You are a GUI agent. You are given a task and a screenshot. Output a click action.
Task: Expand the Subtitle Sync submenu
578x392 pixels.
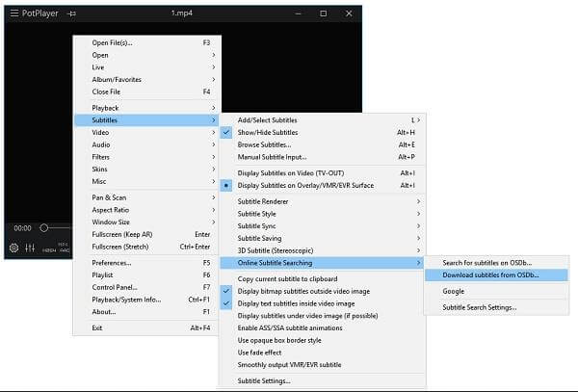(x=323, y=226)
